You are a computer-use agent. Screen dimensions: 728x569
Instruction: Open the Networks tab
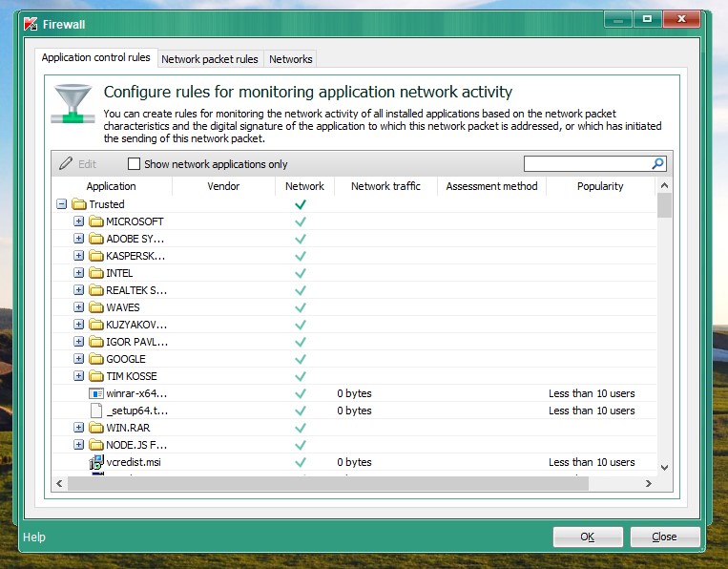[x=291, y=59]
